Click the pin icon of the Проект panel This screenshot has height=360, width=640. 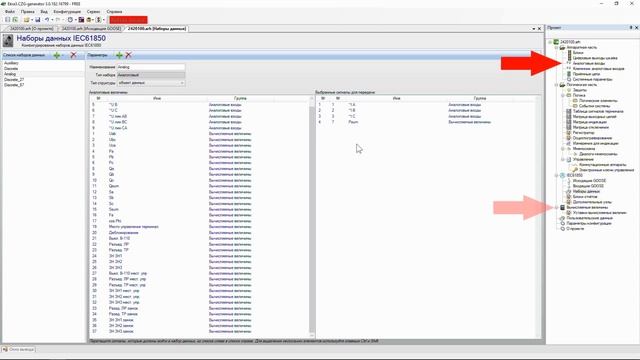pos(631,28)
